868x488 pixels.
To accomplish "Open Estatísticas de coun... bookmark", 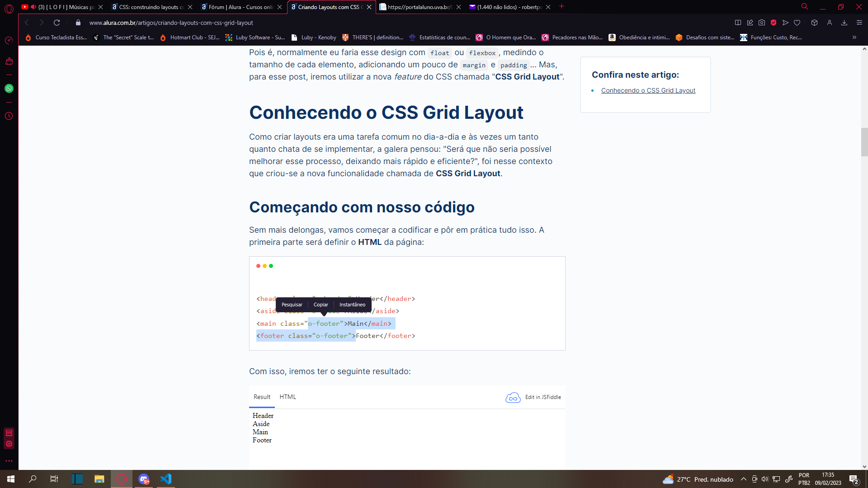I will click(x=439, y=38).
